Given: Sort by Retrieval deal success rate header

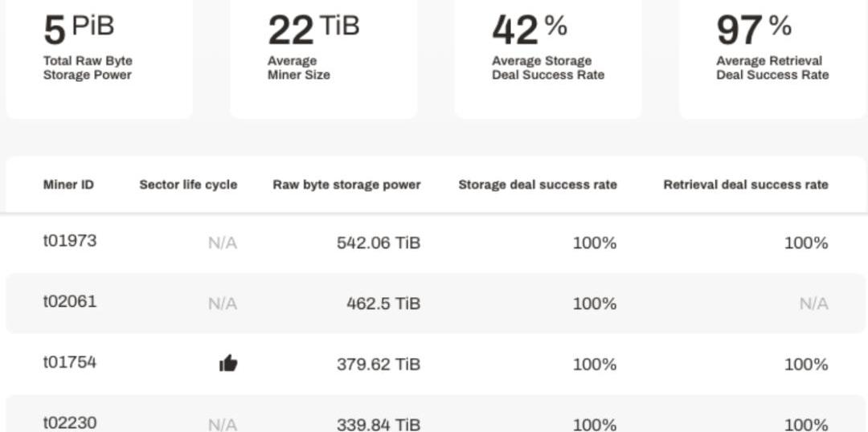Looking at the screenshot, I should (x=745, y=185).
